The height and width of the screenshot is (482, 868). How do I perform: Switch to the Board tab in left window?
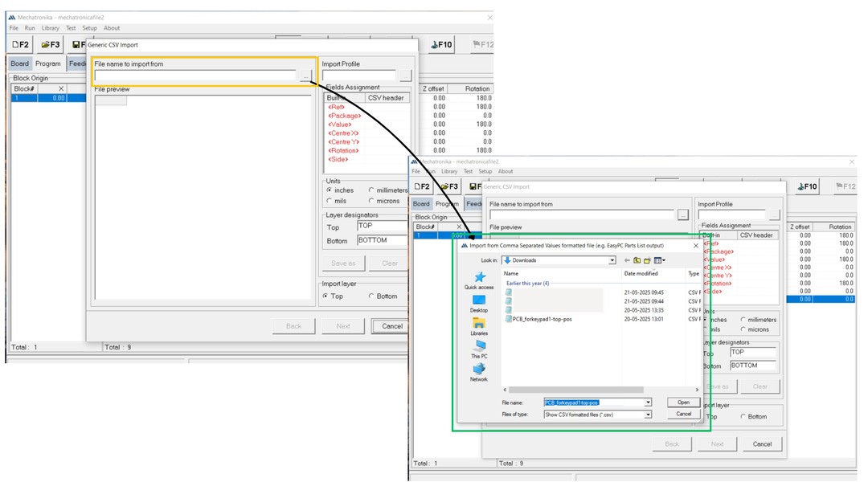coord(20,63)
